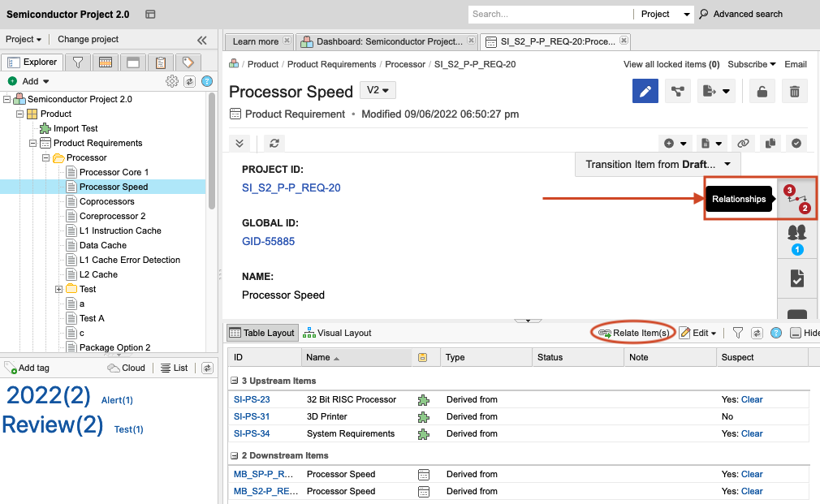Click the chain link icon in item toolbar

[x=743, y=143]
